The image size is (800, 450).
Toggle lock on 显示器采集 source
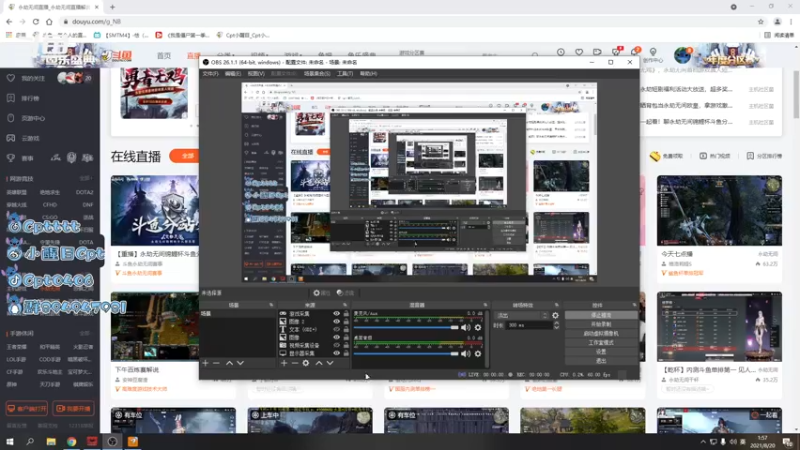[x=346, y=353]
